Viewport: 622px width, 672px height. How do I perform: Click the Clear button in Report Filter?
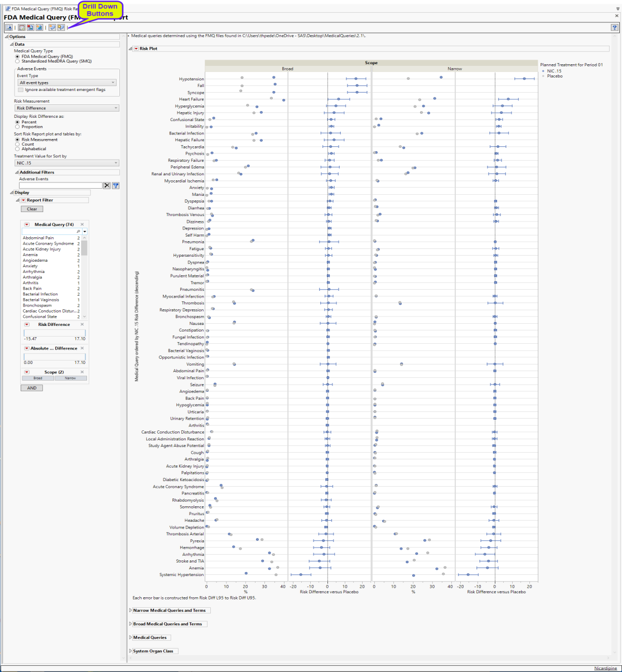pyautogui.click(x=32, y=209)
